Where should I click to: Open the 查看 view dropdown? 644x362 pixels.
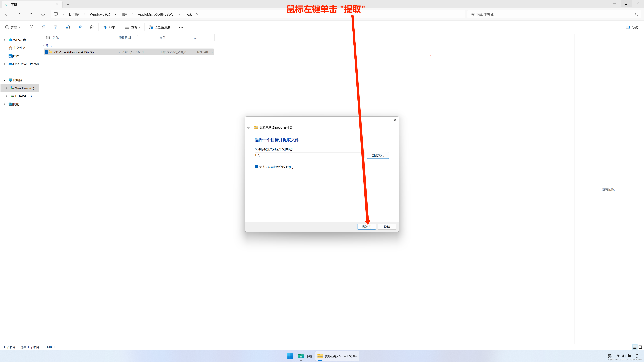point(133,27)
